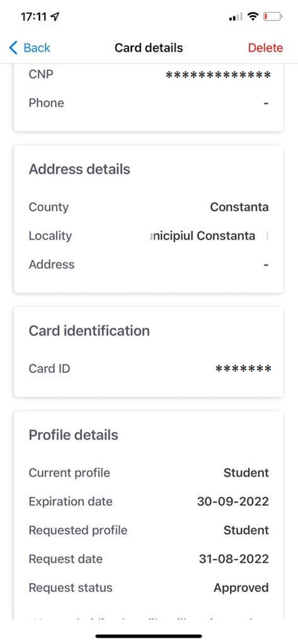The width and height of the screenshot is (298, 644).
Task: Tap the Card details title
Action: (x=149, y=48)
